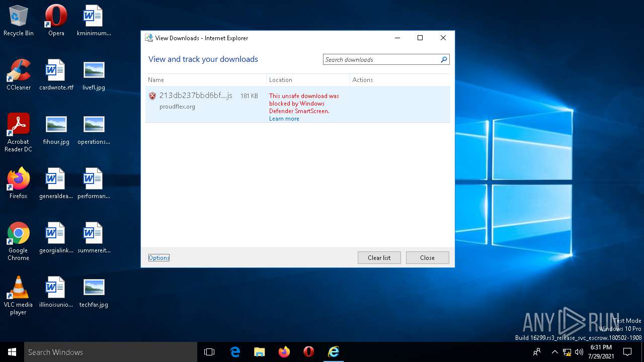The width and height of the screenshot is (644, 362).
Task: Open Task View on the taskbar
Action: click(x=209, y=352)
